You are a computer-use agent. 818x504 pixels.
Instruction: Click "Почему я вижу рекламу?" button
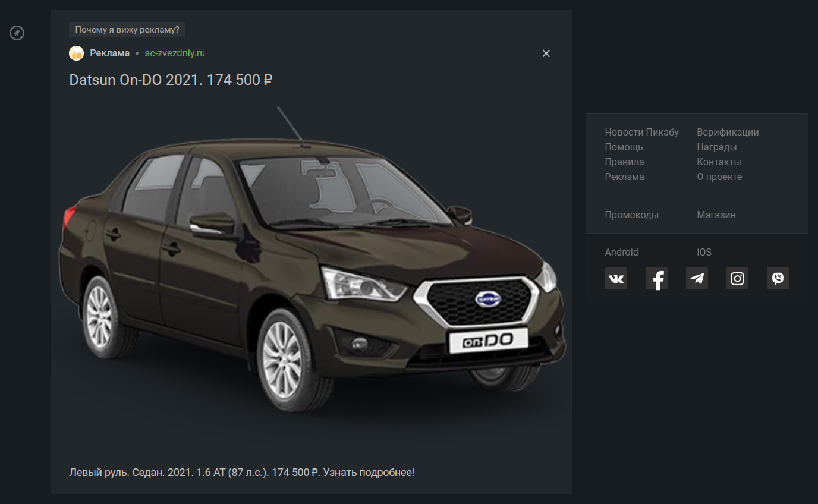click(127, 30)
